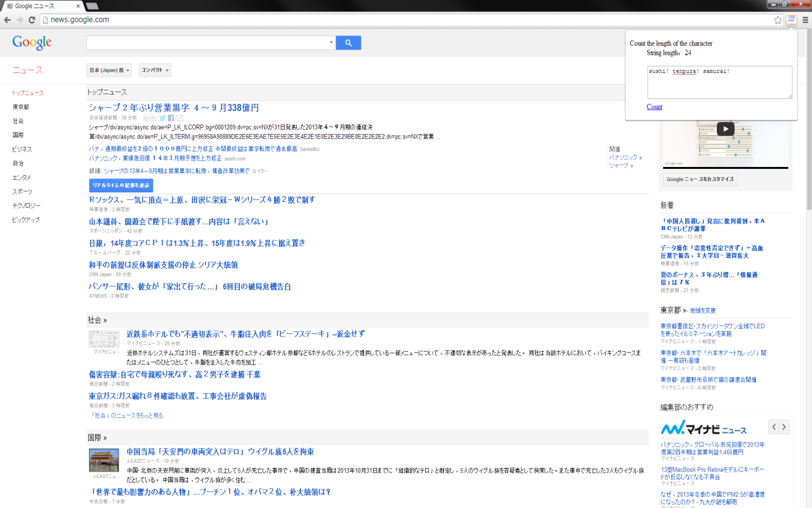812x508 pixels.
Task: Click the 近鉄 article thumbnail
Action: tap(104, 339)
